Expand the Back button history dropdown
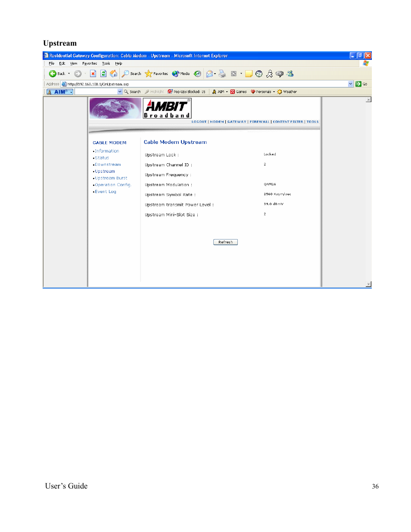 click(69, 74)
